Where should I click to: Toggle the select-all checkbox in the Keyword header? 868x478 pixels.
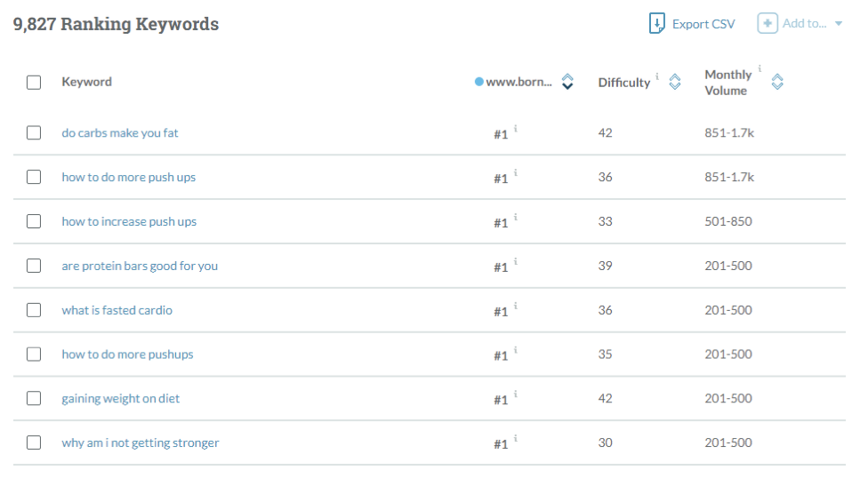pos(34,83)
